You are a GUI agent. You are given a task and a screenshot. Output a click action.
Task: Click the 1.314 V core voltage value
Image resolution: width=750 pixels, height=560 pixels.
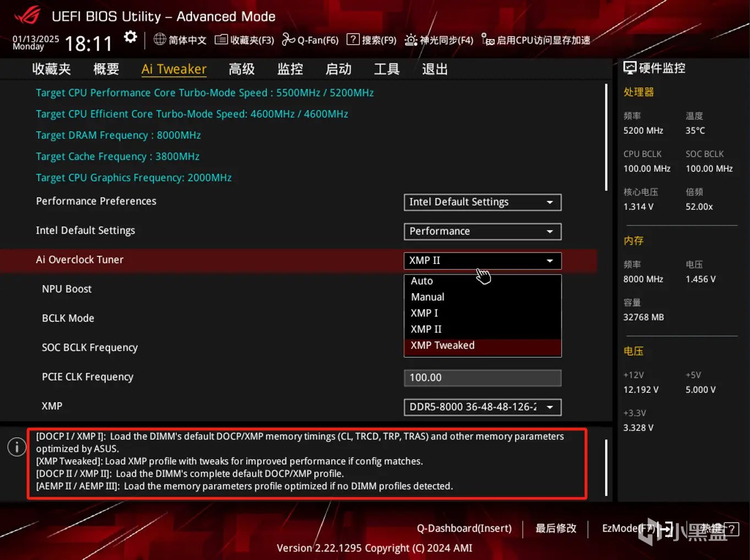click(x=638, y=206)
